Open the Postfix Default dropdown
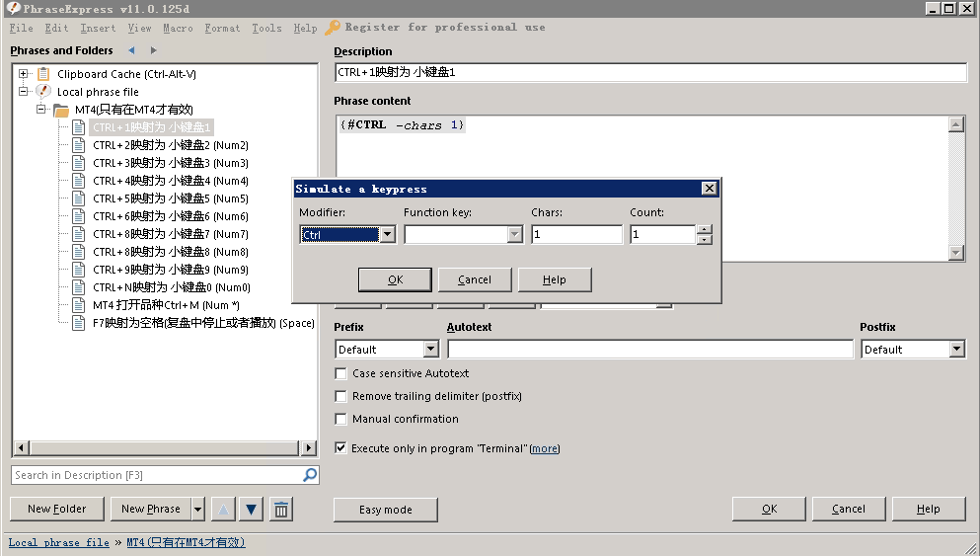 point(957,349)
